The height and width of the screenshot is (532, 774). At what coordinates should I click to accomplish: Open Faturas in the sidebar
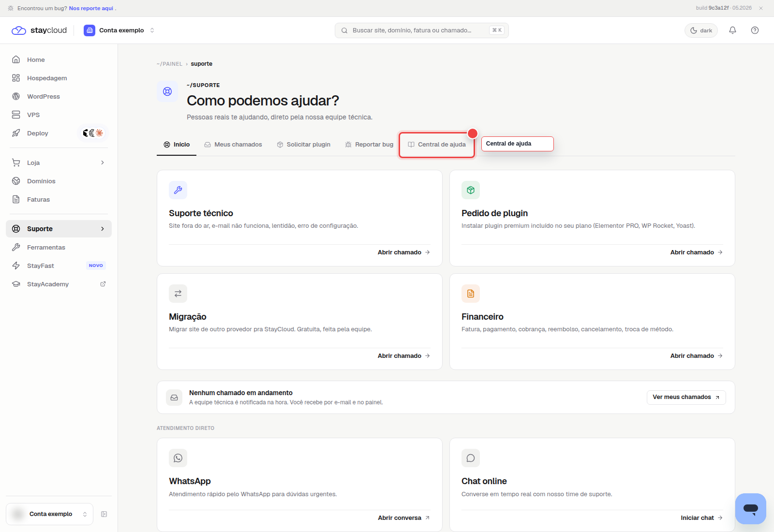click(59, 199)
